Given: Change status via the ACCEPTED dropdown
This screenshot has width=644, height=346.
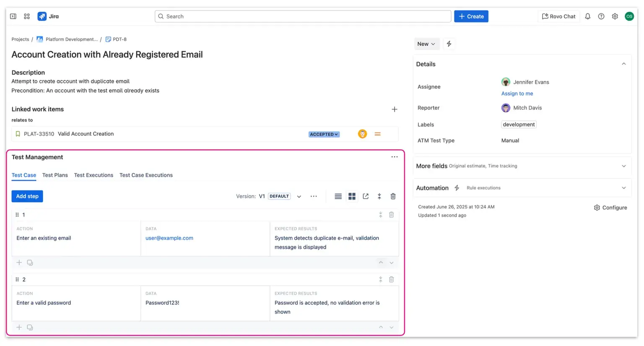Looking at the screenshot, I should click(324, 134).
